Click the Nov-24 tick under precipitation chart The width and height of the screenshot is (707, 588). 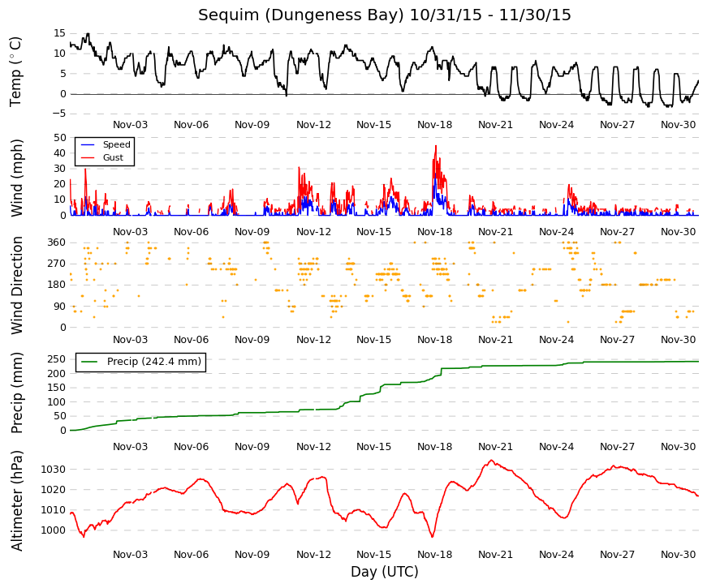pyautogui.click(x=556, y=447)
